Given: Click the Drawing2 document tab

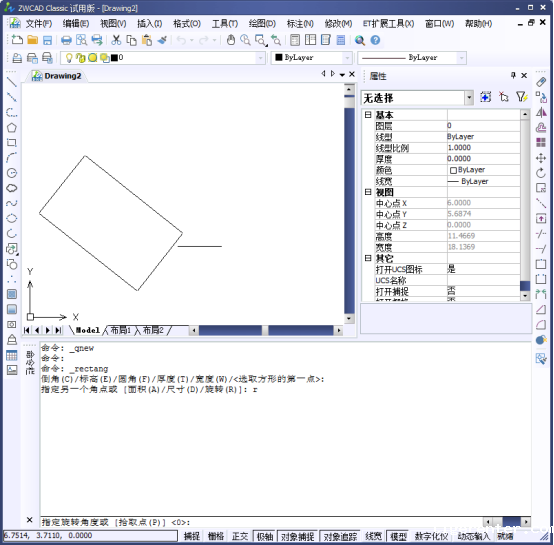Looking at the screenshot, I should (57, 76).
